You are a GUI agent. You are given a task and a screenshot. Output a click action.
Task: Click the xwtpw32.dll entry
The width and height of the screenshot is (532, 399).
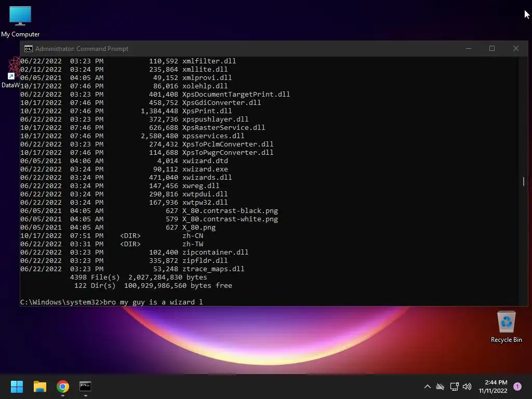pos(205,202)
